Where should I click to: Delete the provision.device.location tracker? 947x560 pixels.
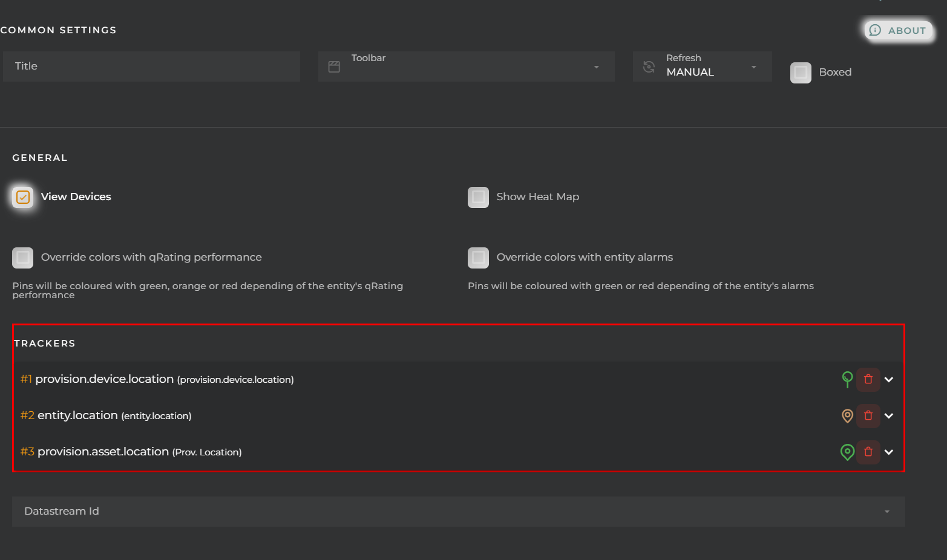(x=868, y=379)
